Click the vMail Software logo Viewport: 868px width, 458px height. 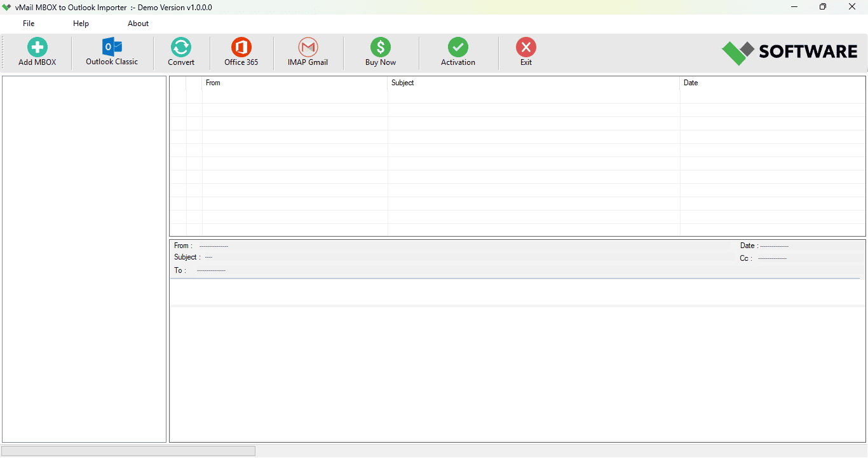pyautogui.click(x=790, y=52)
